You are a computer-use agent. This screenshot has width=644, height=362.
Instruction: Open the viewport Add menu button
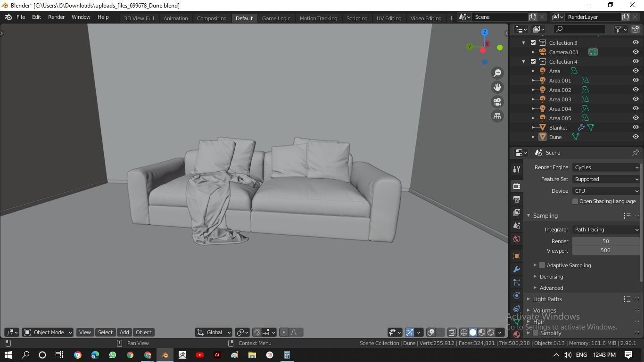pyautogui.click(x=124, y=332)
